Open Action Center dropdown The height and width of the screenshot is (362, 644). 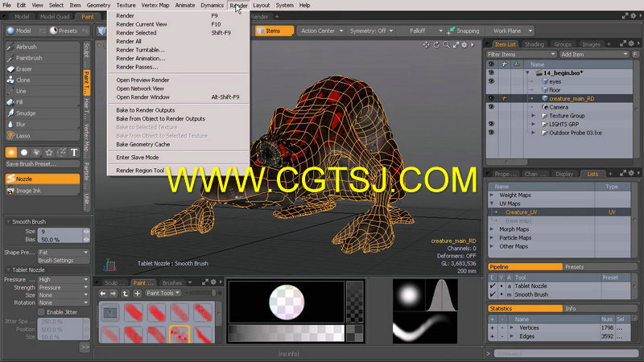click(321, 31)
